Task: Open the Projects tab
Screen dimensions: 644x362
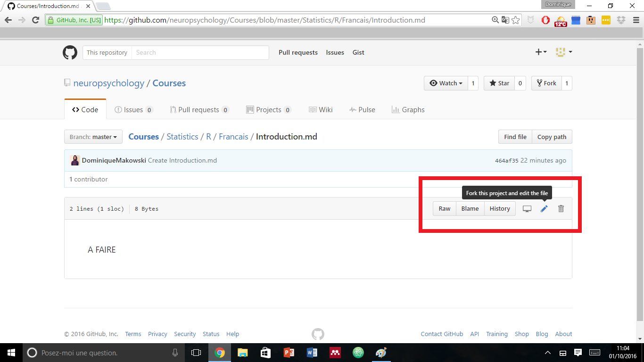Action: tap(269, 109)
